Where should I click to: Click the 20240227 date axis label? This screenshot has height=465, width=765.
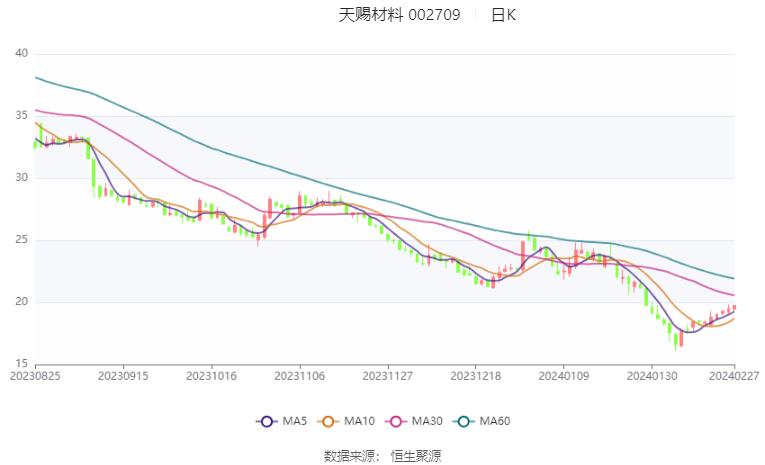(x=734, y=376)
